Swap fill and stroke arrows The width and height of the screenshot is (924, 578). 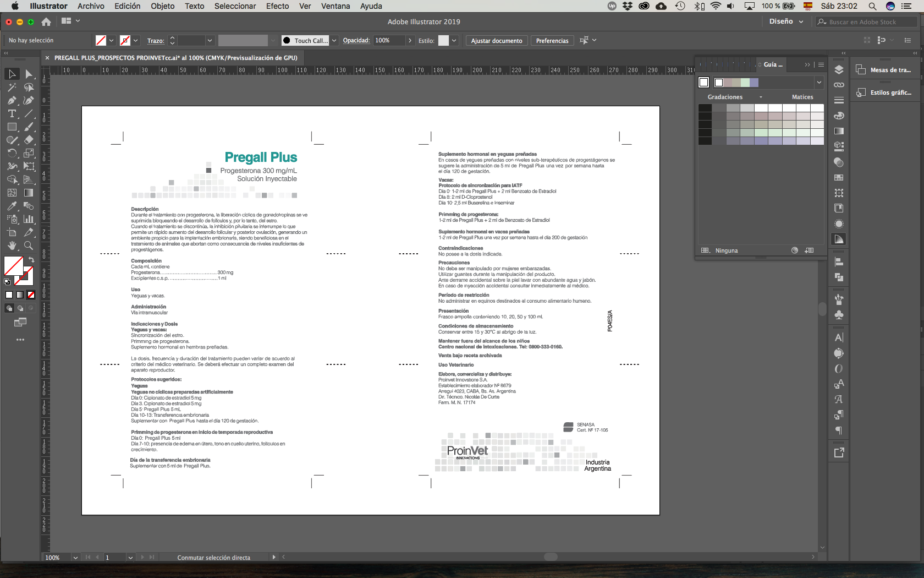tap(31, 260)
